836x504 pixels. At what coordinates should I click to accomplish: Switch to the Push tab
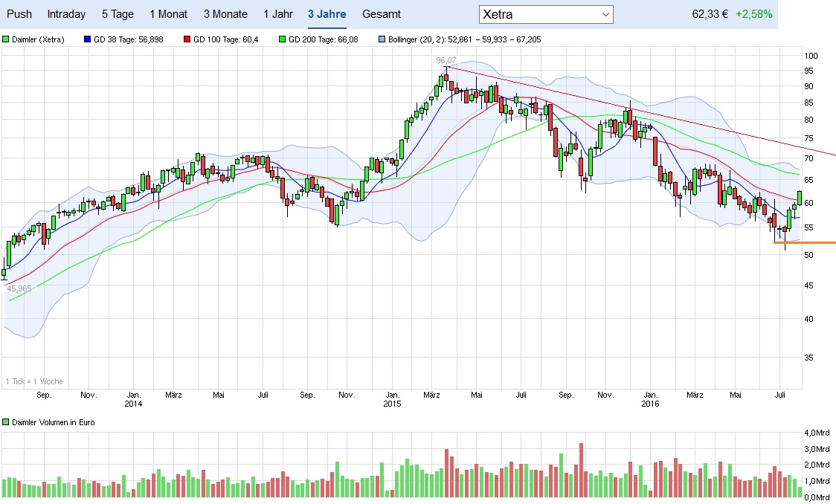pos(19,14)
